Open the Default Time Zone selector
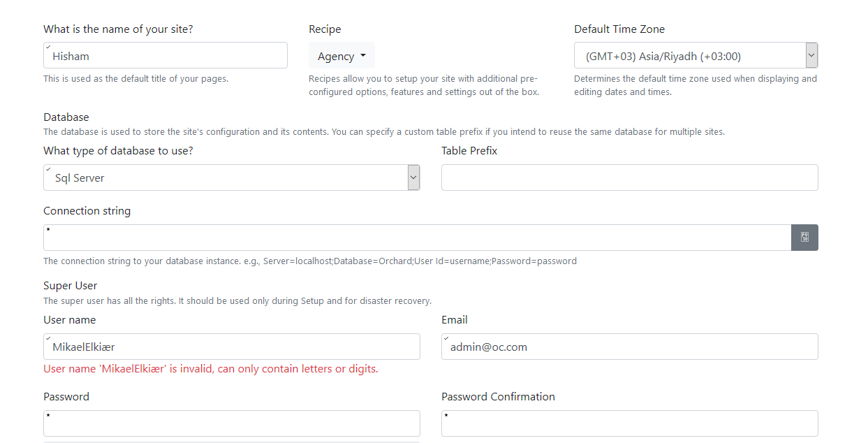Screen dimensions: 868x443 [x=695, y=56]
